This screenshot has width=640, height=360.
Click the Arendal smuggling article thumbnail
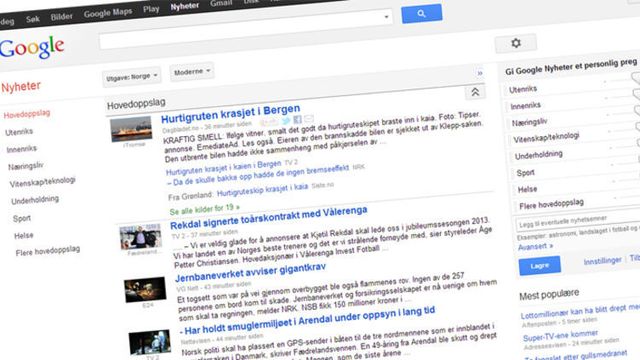pyautogui.click(x=150, y=342)
